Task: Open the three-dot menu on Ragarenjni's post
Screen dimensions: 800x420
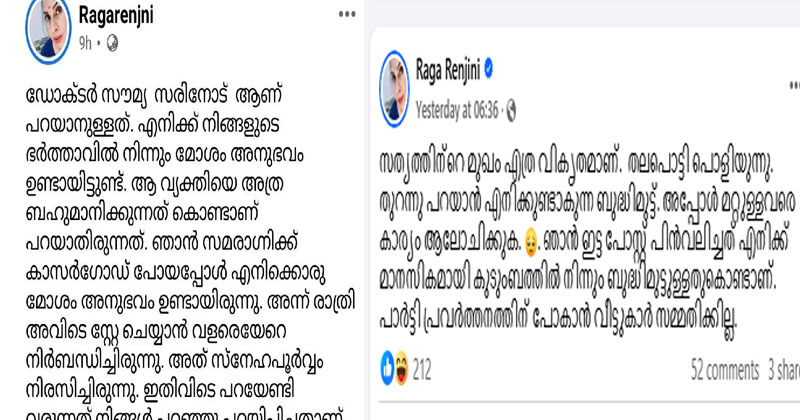Action: (347, 14)
